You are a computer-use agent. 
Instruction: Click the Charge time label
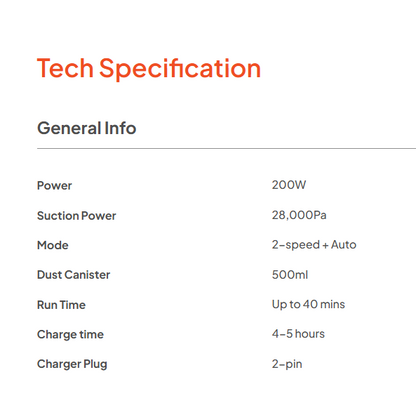pos(70,335)
